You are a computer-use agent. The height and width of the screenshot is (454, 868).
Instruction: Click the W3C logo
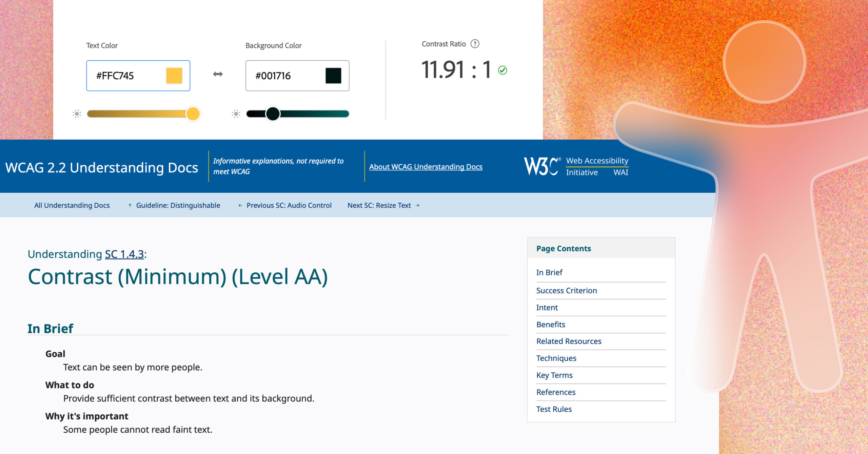click(x=542, y=166)
